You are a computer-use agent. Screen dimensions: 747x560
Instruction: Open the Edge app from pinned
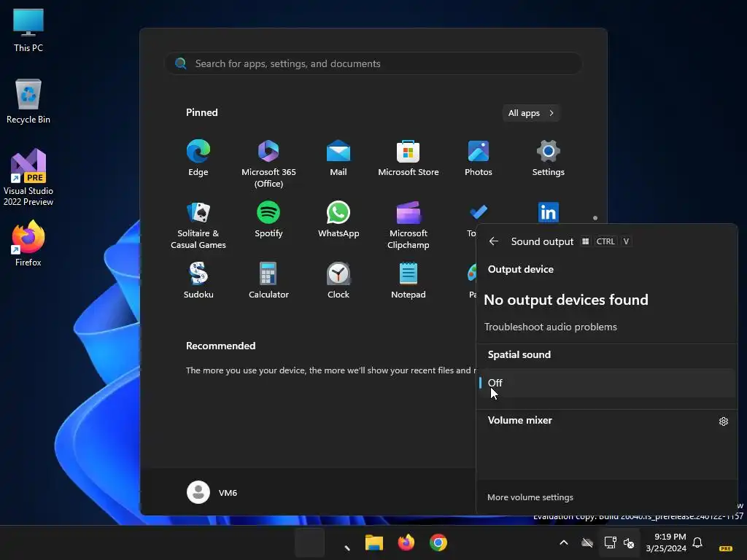coord(198,158)
